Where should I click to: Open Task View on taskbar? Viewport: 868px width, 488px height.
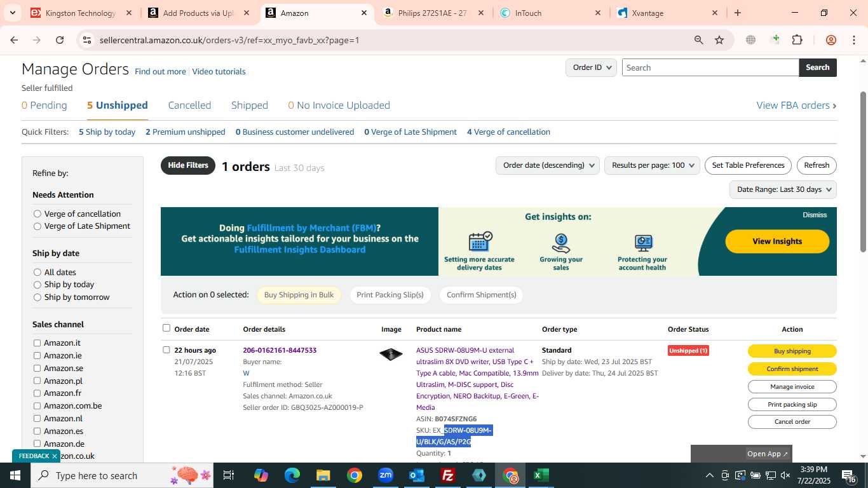tap(229, 475)
